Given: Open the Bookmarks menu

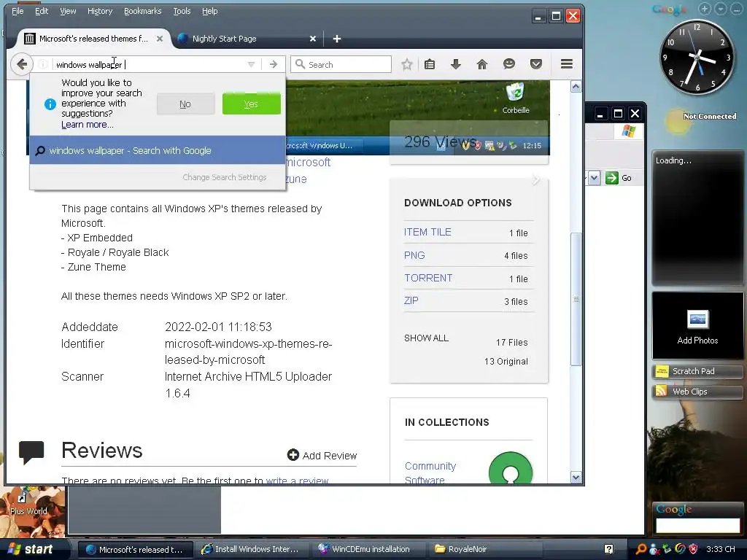Looking at the screenshot, I should 142,11.
